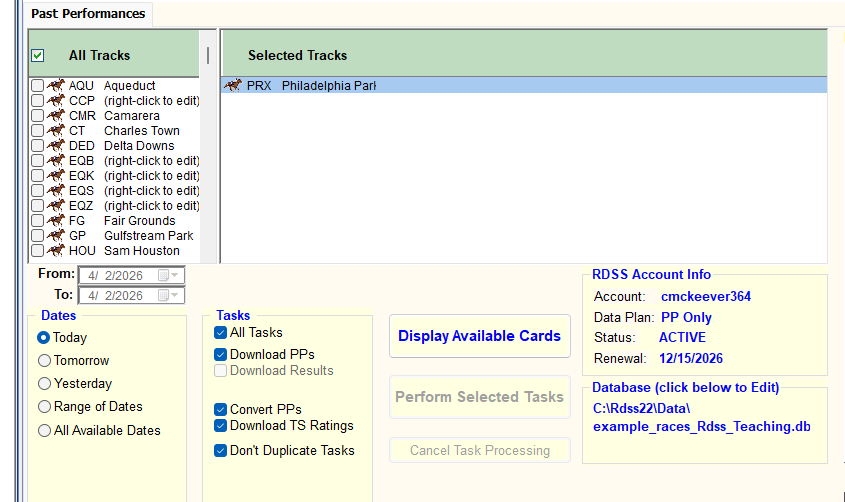Click Perform Selected Tasks button
The width and height of the screenshot is (845, 502).
pos(480,397)
